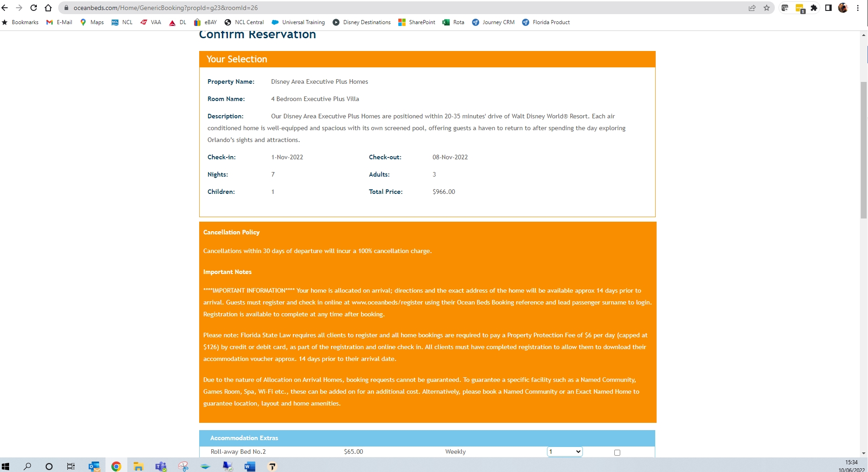This screenshot has height=472, width=868.
Task: Click the page vertical scrollbar thumb
Action: [864, 150]
